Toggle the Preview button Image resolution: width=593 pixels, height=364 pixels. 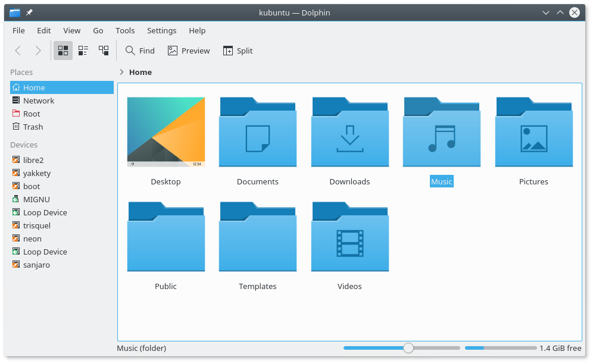[x=188, y=51]
